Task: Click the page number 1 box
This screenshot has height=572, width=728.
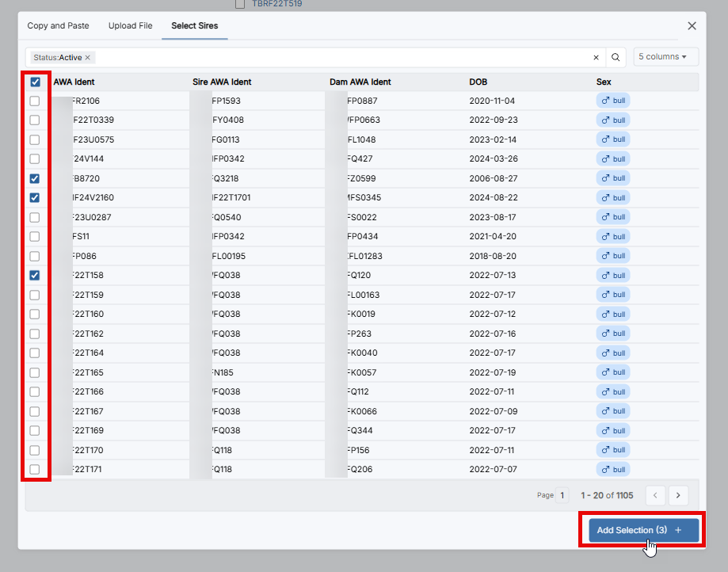Action: (x=562, y=495)
